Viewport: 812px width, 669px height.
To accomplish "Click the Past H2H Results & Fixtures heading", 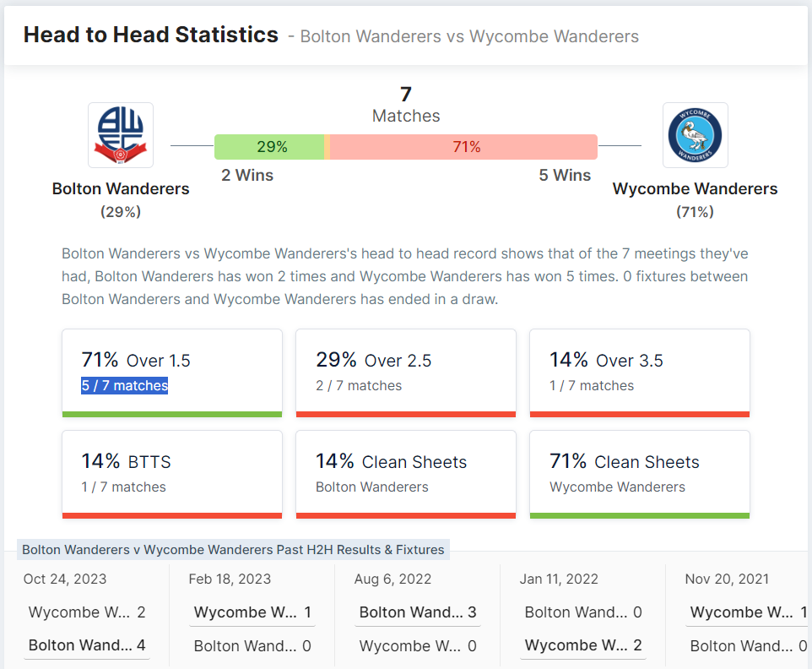I will 233,549.
